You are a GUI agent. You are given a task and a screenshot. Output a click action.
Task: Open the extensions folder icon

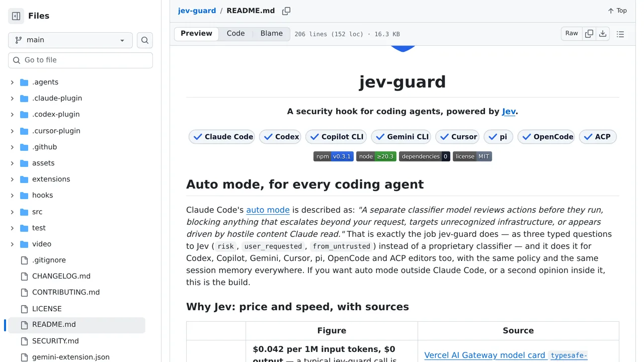click(x=24, y=179)
